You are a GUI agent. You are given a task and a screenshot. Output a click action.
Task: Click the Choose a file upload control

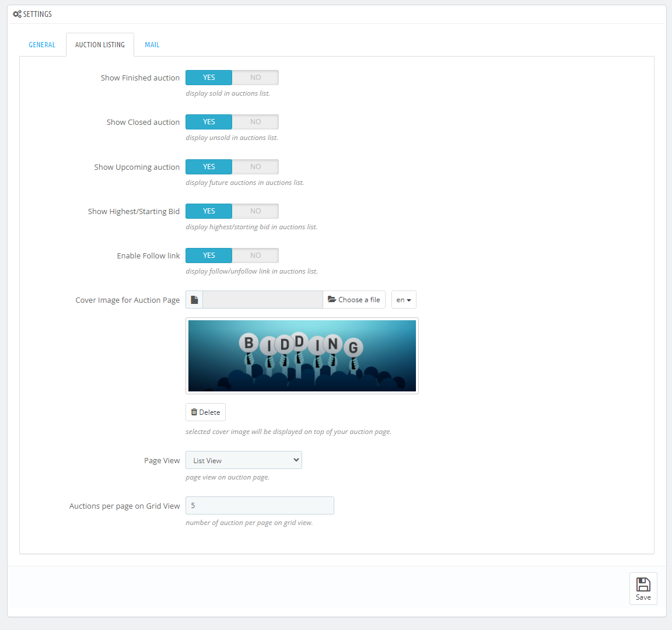point(354,299)
